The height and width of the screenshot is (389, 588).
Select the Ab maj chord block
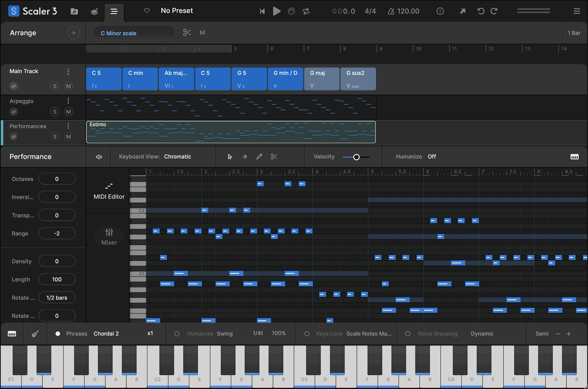pos(176,79)
